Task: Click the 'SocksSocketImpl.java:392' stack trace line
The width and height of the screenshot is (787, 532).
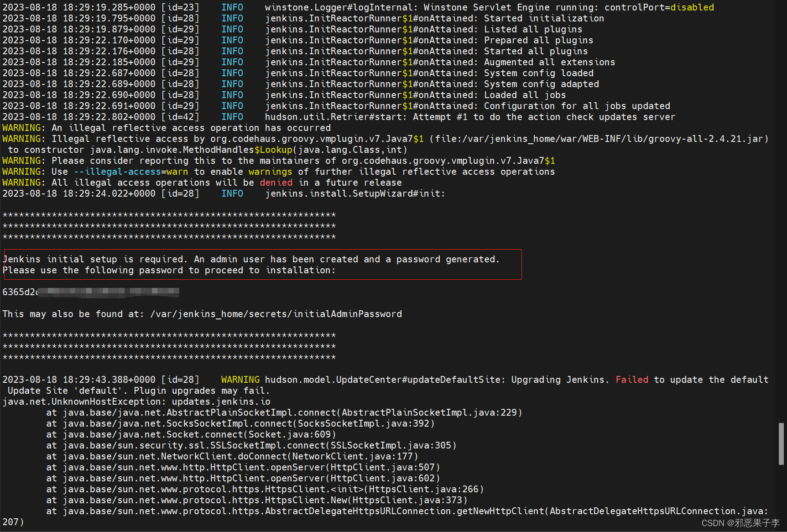Action: tap(240, 423)
